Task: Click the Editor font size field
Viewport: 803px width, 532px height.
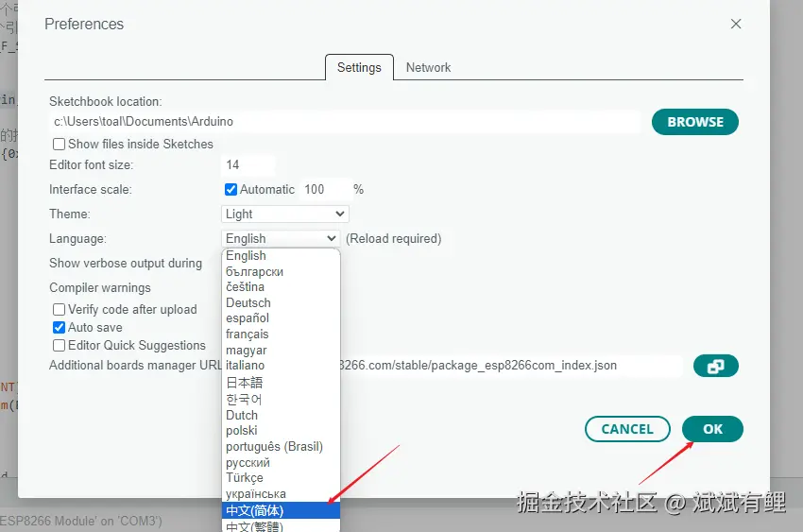Action: point(248,164)
